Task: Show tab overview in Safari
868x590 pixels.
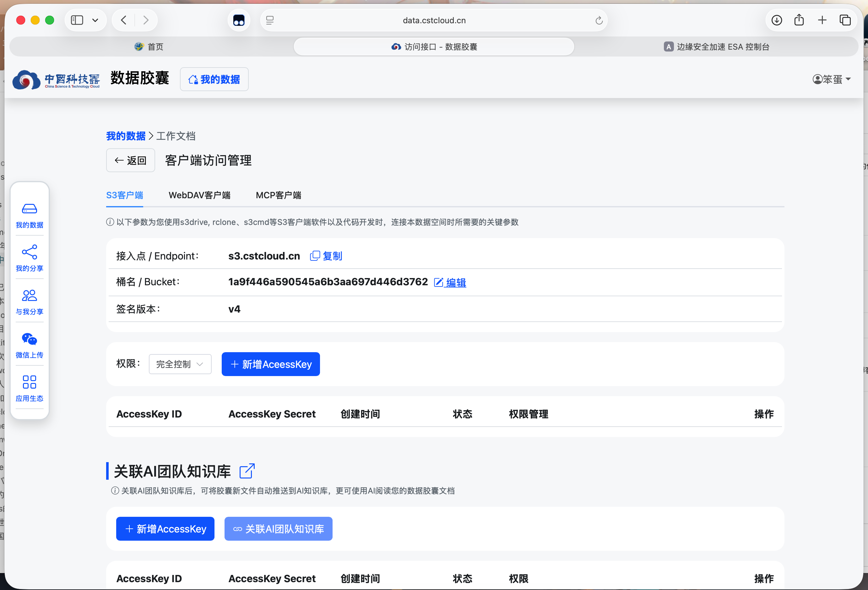Action: point(845,20)
